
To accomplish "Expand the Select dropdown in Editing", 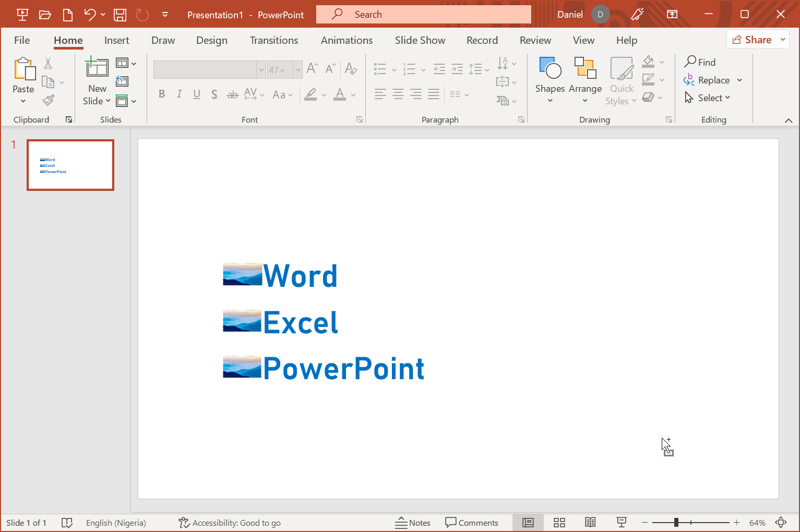I will pos(708,98).
